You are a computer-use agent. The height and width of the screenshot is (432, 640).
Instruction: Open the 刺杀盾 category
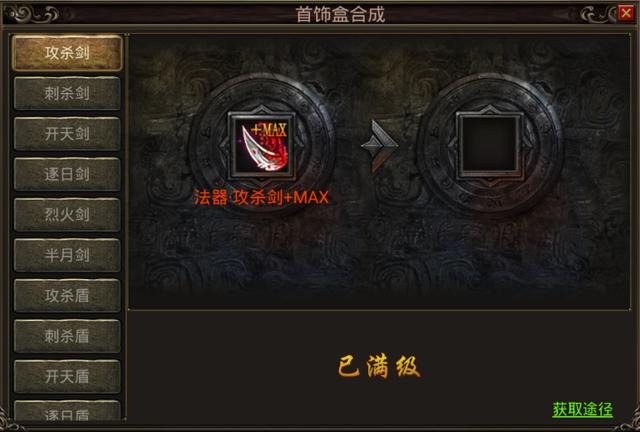point(67,336)
